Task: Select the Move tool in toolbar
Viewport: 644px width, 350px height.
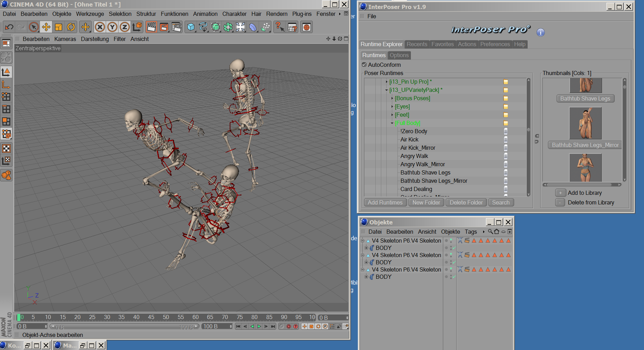Action: tap(46, 27)
